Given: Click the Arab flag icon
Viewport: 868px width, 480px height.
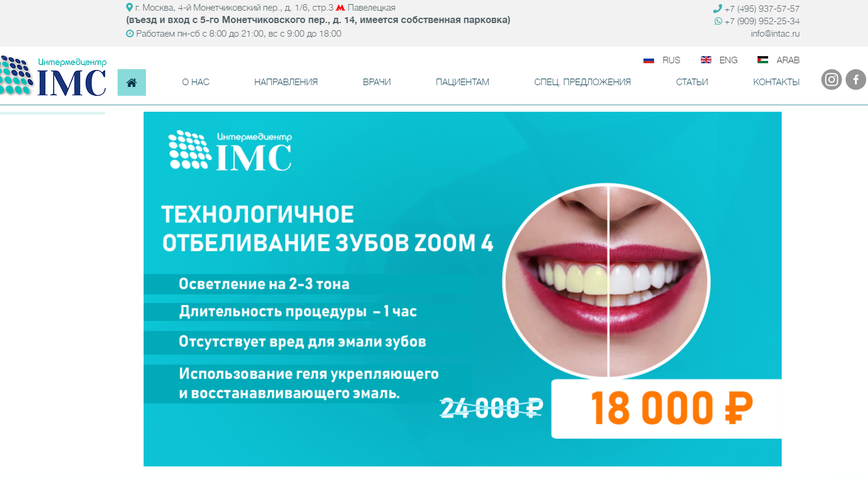Looking at the screenshot, I should pyautogui.click(x=763, y=60).
